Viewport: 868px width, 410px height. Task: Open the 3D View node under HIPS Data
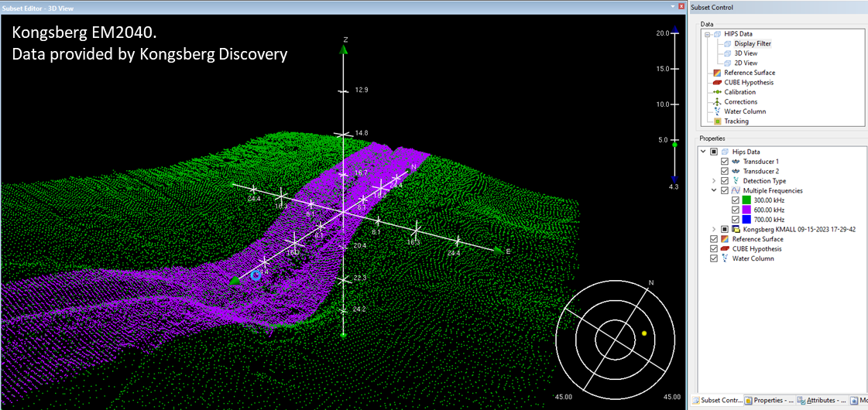(746, 53)
